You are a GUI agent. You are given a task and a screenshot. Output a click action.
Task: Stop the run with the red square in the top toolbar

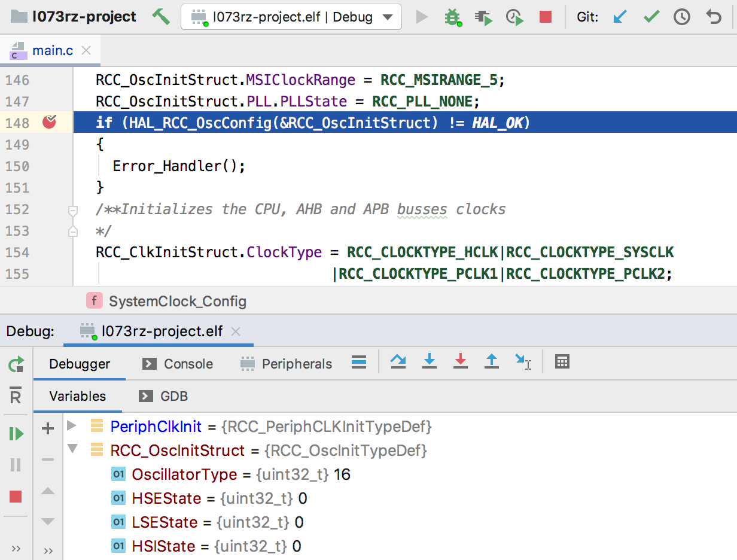(x=545, y=17)
